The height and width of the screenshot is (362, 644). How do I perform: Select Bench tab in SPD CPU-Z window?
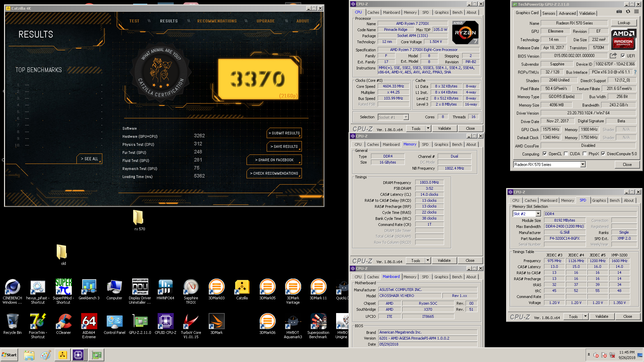tap(614, 200)
